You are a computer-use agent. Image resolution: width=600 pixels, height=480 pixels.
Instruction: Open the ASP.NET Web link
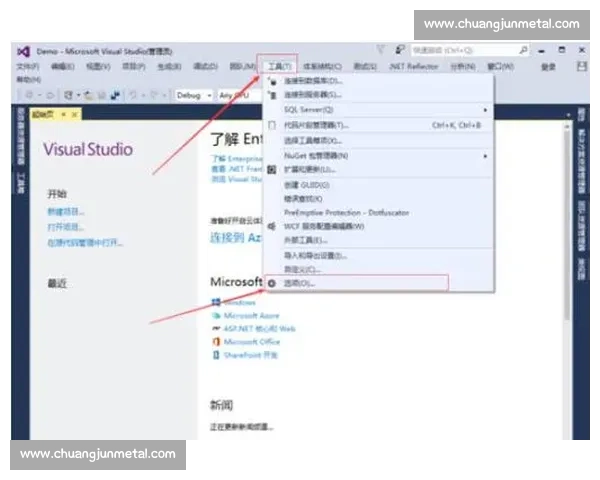click(259, 328)
